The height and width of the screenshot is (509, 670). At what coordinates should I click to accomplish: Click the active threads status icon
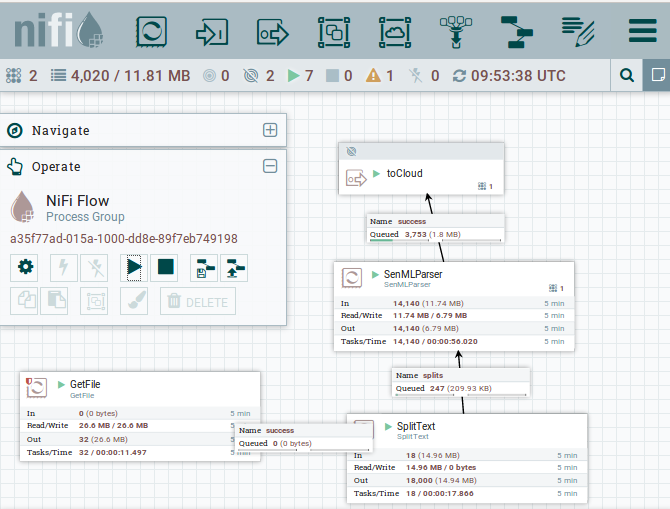(x=13, y=76)
